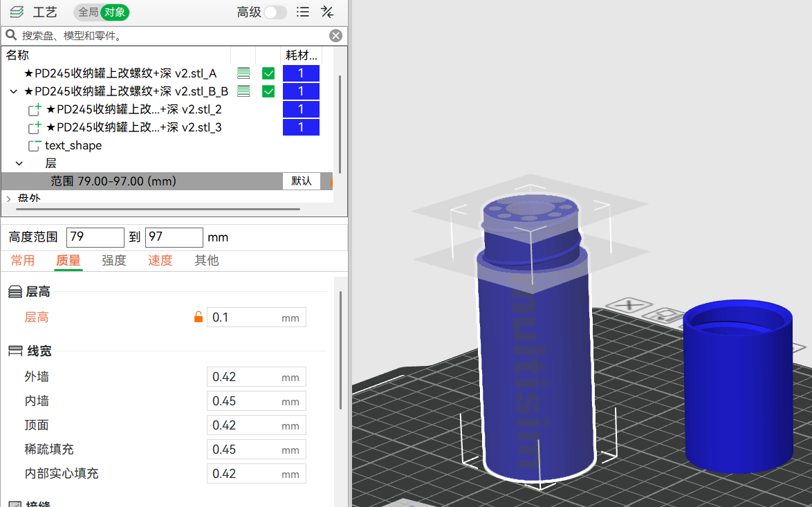Click the settings panel vertical scrollbar

click(340, 351)
